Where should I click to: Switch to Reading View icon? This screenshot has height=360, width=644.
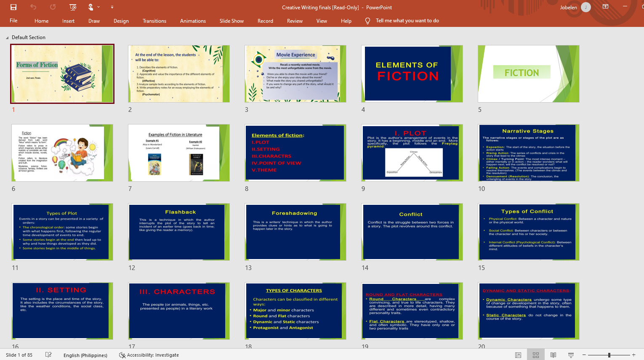coord(553,355)
